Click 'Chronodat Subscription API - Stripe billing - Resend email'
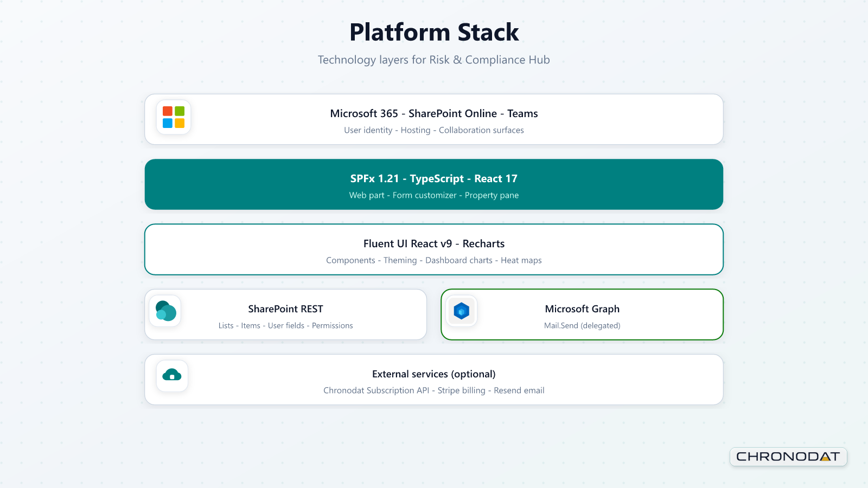The width and height of the screenshot is (868, 488). pyautogui.click(x=434, y=390)
